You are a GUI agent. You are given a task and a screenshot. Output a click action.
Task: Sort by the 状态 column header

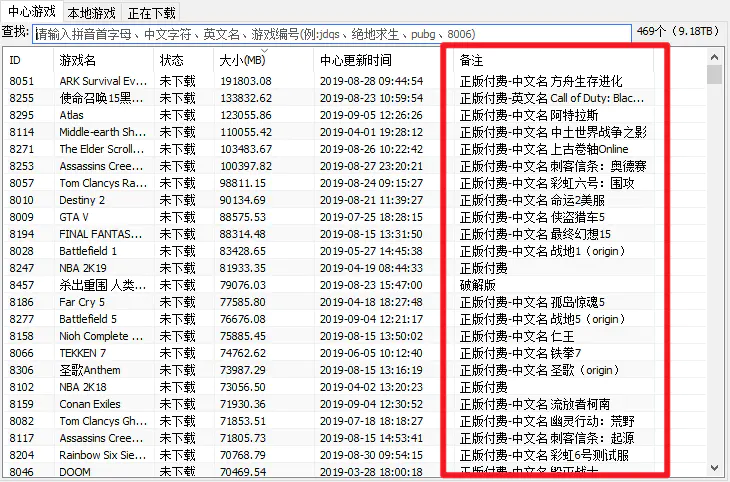(183, 60)
